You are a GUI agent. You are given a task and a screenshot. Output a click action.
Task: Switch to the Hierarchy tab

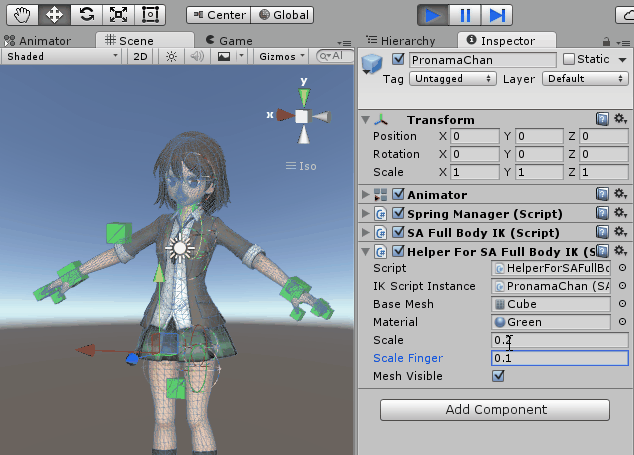tap(401, 41)
